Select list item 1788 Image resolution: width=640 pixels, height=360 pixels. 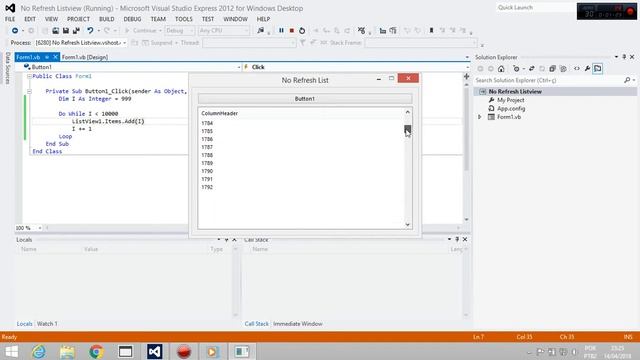pyautogui.click(x=207, y=155)
